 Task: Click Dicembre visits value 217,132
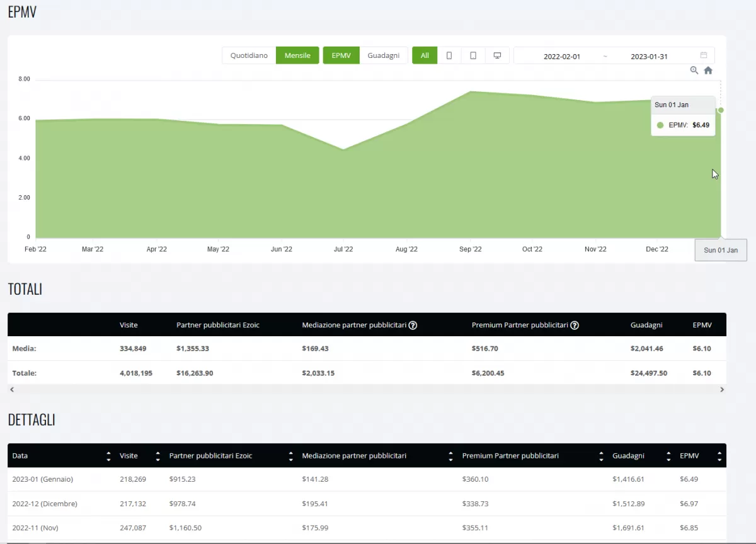tap(133, 504)
